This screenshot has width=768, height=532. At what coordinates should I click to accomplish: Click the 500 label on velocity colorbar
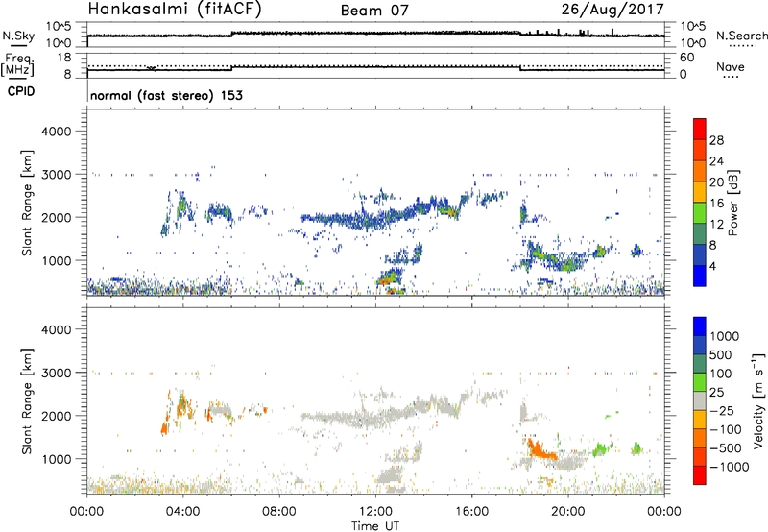(x=721, y=355)
